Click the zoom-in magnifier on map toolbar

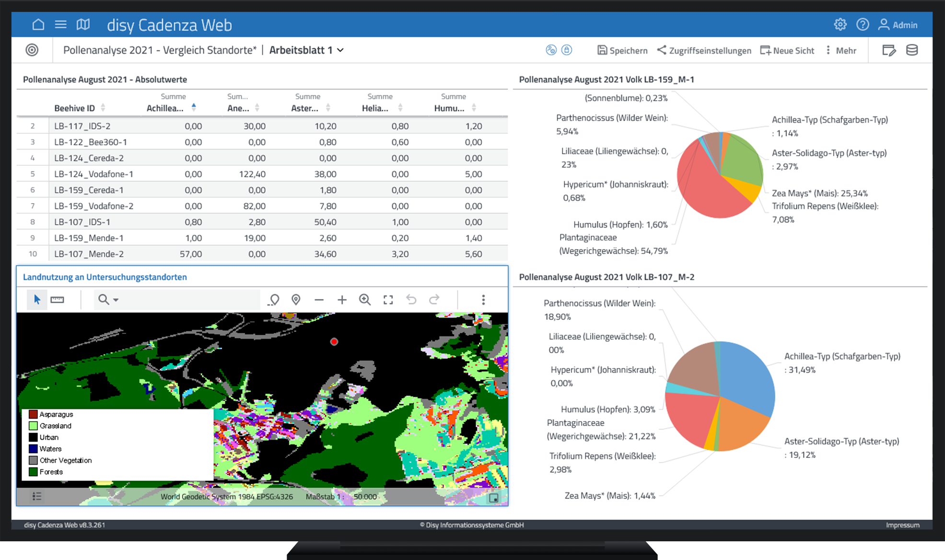(365, 300)
